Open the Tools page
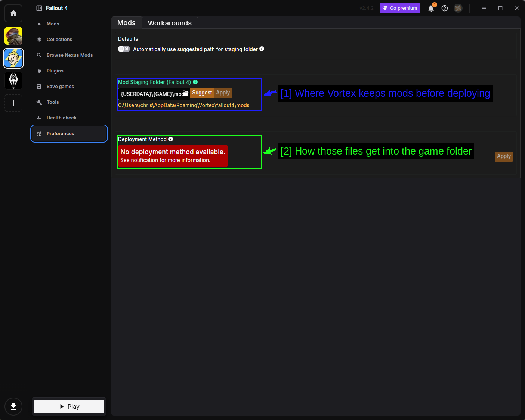This screenshot has width=525, height=420. point(69,102)
